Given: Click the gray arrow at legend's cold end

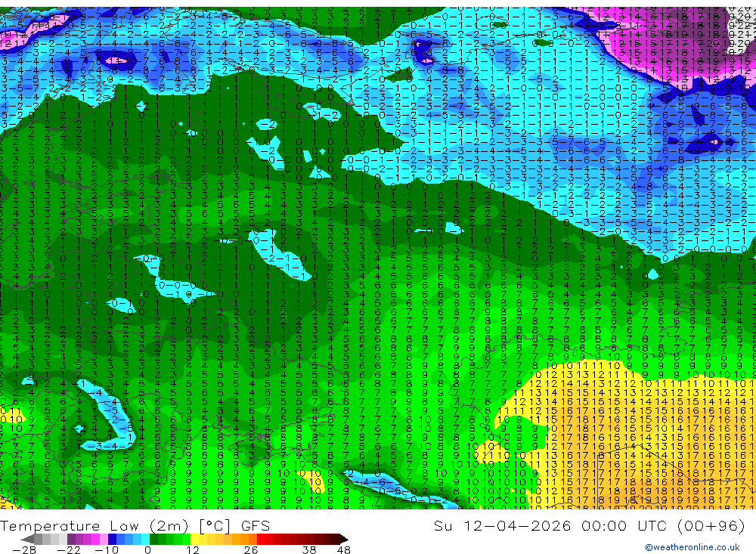Looking at the screenshot, I should [x=27, y=539].
